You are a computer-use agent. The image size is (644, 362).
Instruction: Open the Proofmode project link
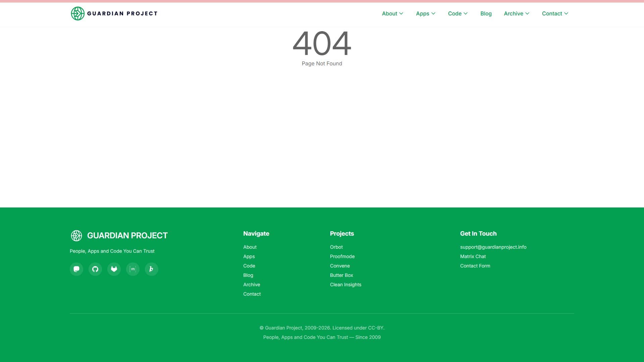[x=342, y=256]
